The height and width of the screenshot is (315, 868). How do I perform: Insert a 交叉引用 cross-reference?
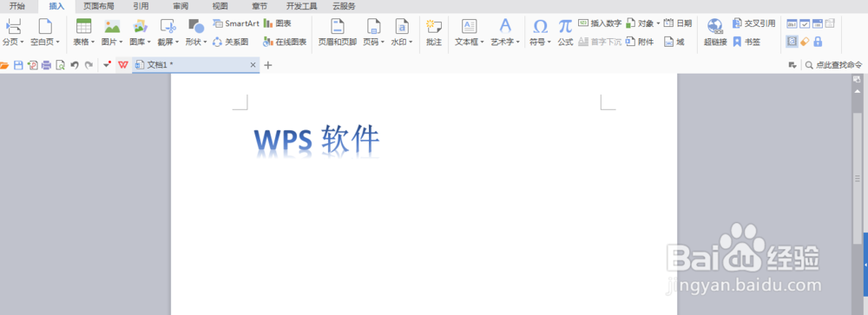[753, 23]
